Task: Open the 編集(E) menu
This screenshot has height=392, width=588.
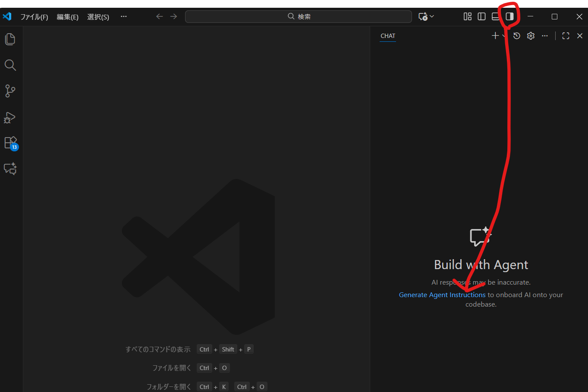Action: [67, 17]
